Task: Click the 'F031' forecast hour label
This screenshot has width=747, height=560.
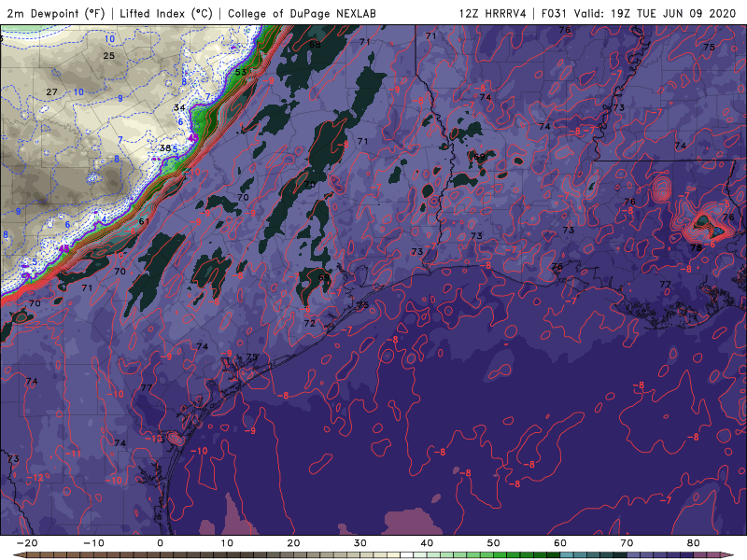Action: tap(554, 13)
